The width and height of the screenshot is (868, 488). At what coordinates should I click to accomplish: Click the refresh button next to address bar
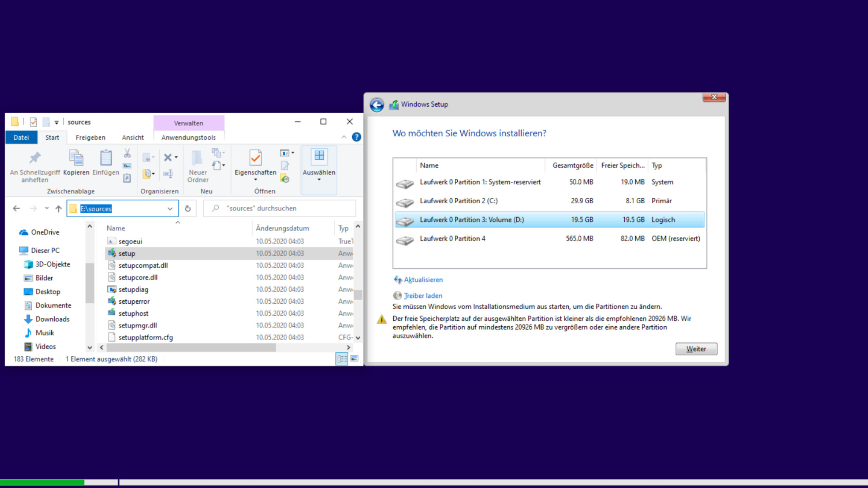(188, 208)
